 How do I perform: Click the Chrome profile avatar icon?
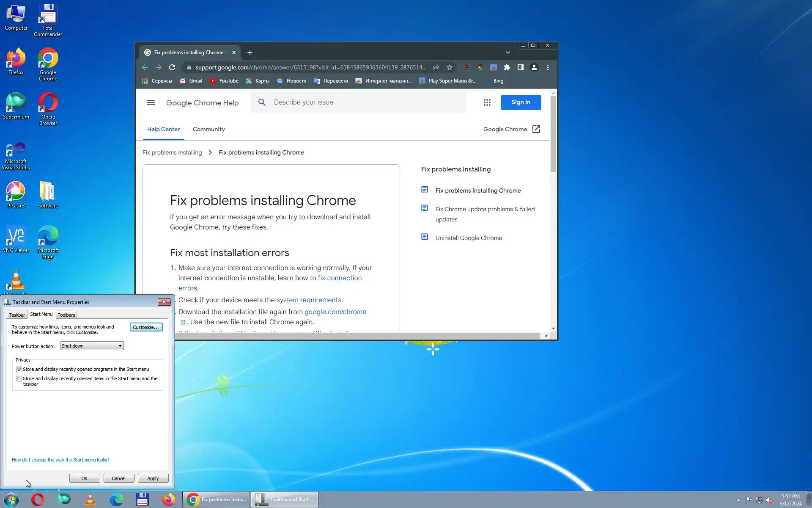(534, 67)
